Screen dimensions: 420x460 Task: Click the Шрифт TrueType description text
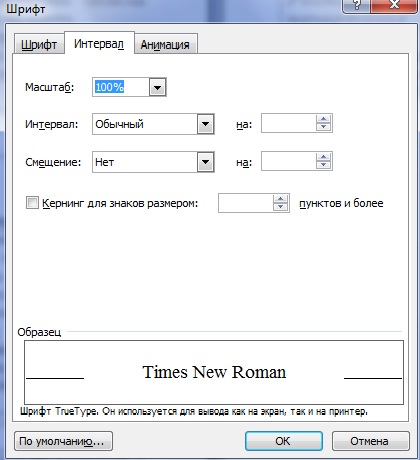194,412
